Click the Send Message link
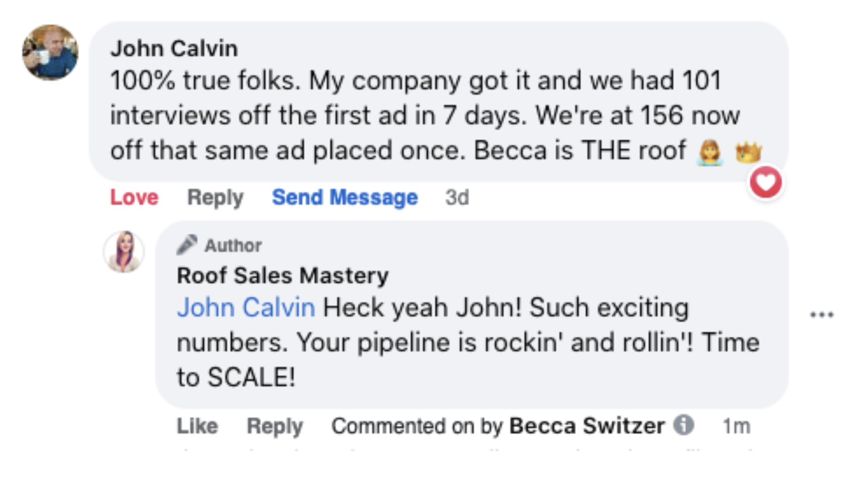868x483 pixels. click(x=344, y=197)
